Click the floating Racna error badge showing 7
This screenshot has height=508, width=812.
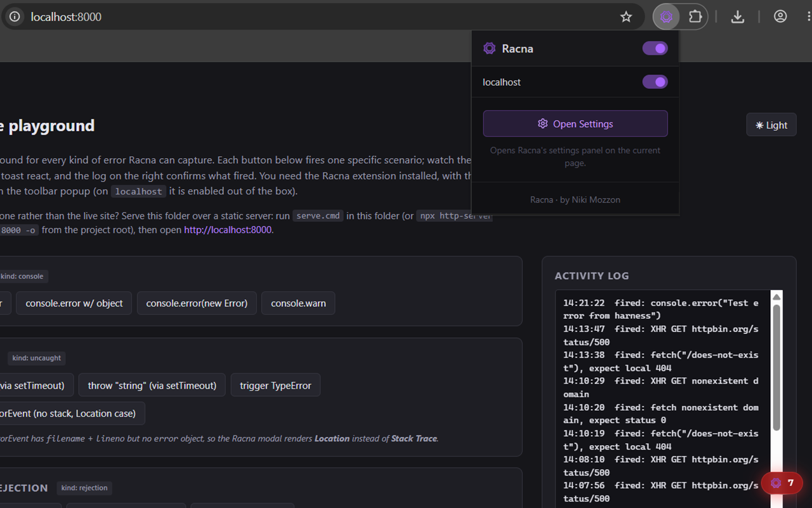click(x=782, y=483)
